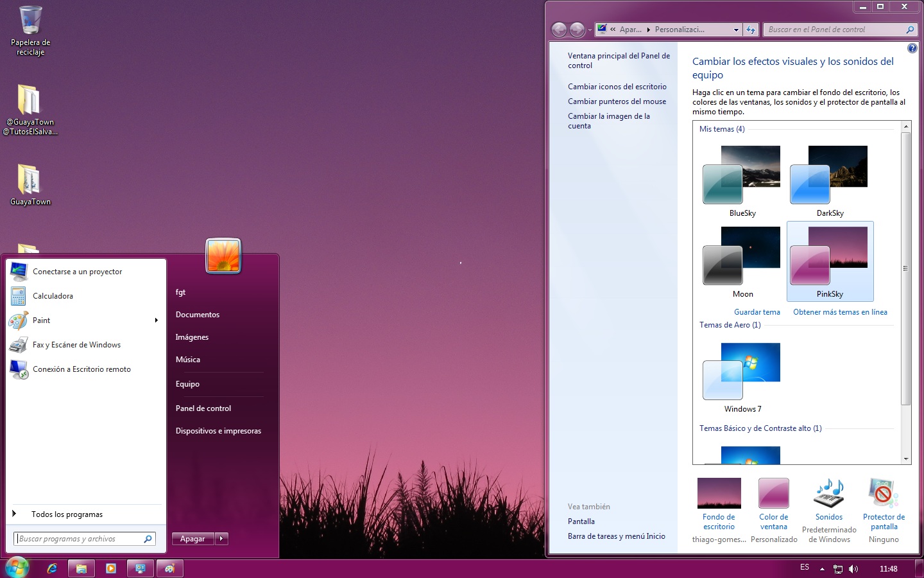Expand the address bar history dropdown
The image size is (924, 578).
736,30
